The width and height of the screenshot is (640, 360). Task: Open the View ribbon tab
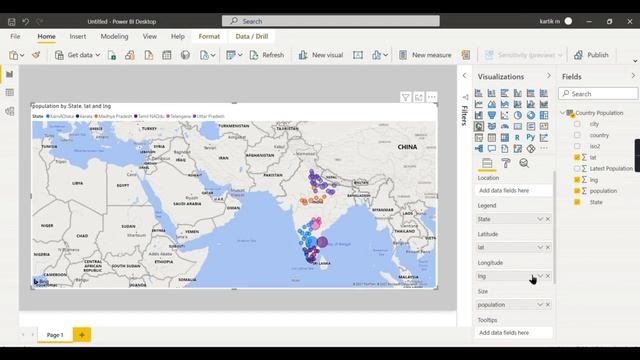pos(150,36)
